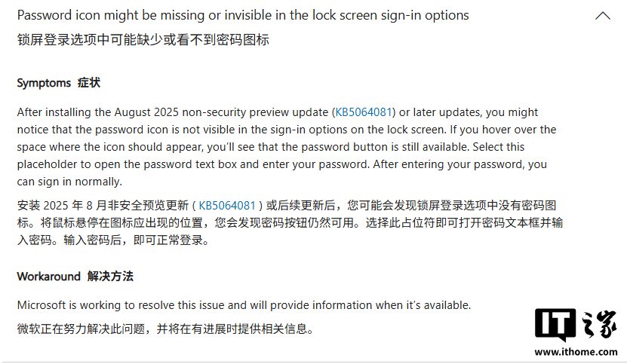627x364 pixels.
Task: Click the Chinese issue title 锁屏登录选项
Action: point(143,40)
